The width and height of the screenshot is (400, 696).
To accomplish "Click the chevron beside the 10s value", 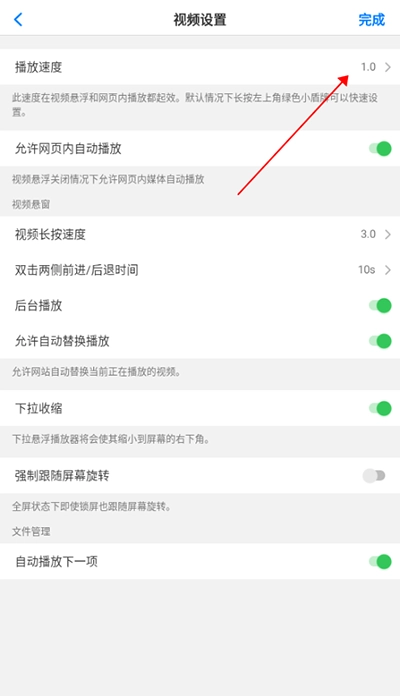I will [388, 270].
